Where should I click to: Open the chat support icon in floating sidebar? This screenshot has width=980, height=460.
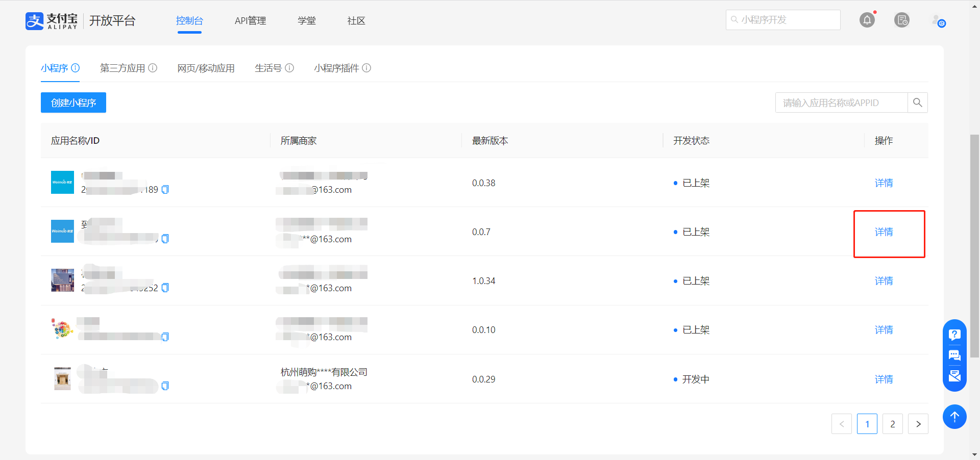[x=954, y=355]
